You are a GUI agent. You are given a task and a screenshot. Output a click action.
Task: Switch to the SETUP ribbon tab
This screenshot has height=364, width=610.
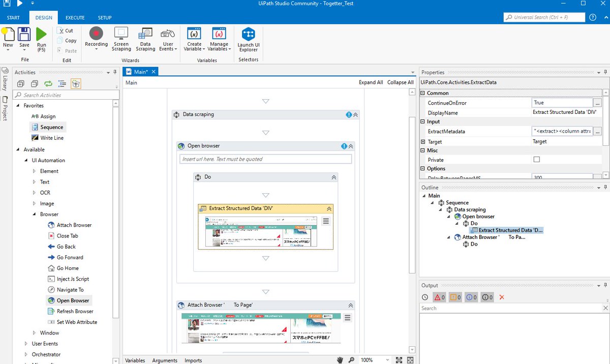click(105, 18)
